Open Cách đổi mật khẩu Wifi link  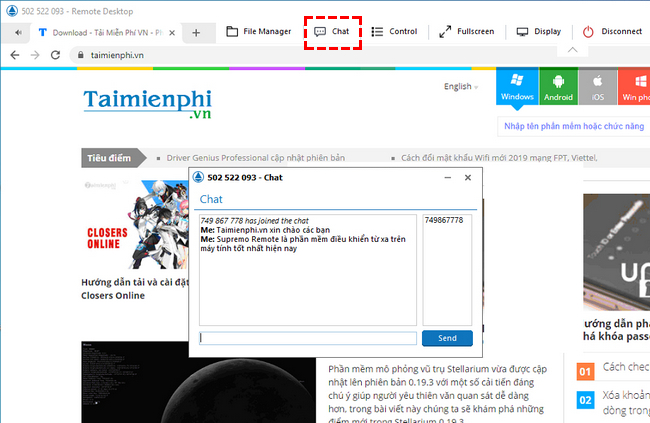pos(499,158)
